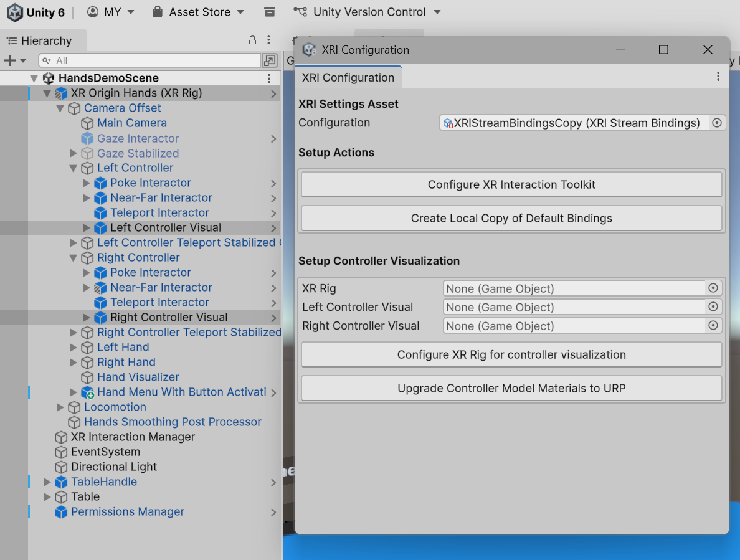This screenshot has width=740, height=560.
Task: Click the Gaze Interactor prefab cube icon
Action: 87,139
